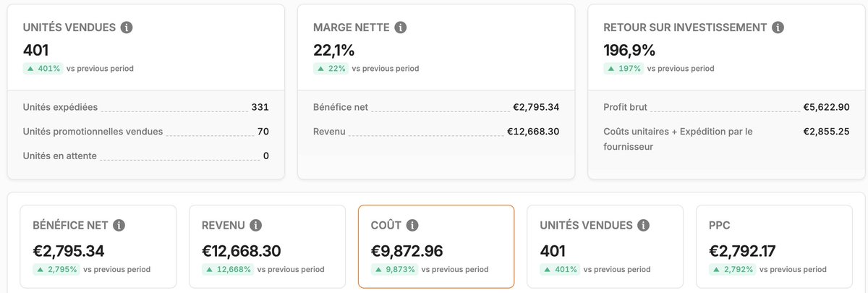Click the 22% change badge under Marge Nette
This screenshot has width=868, height=293.
coord(331,69)
